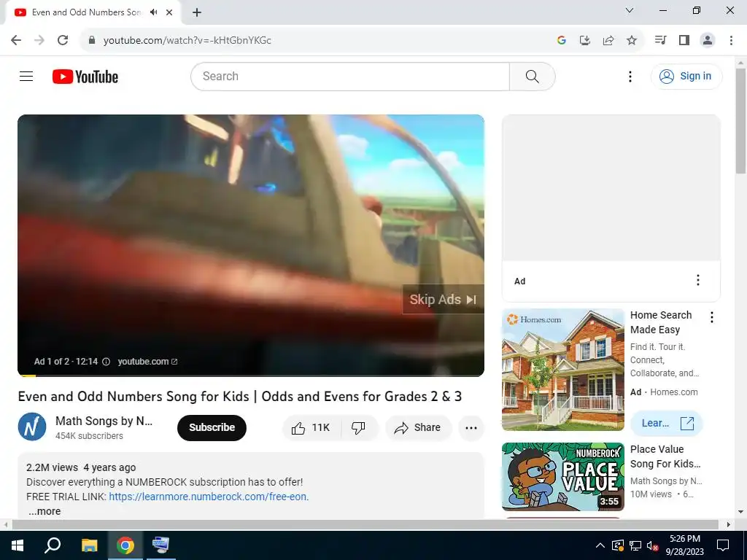Image resolution: width=747 pixels, height=560 pixels.
Task: Open Homes.com house ad thumbnail
Action: (x=563, y=370)
